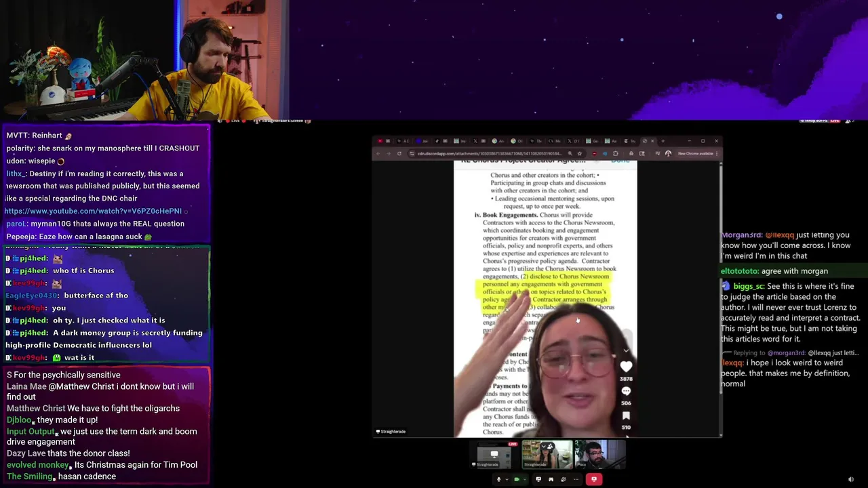Image resolution: width=868 pixels, height=488 pixels.
Task: Click 'evolved monkey' username in chat
Action: tap(37, 465)
